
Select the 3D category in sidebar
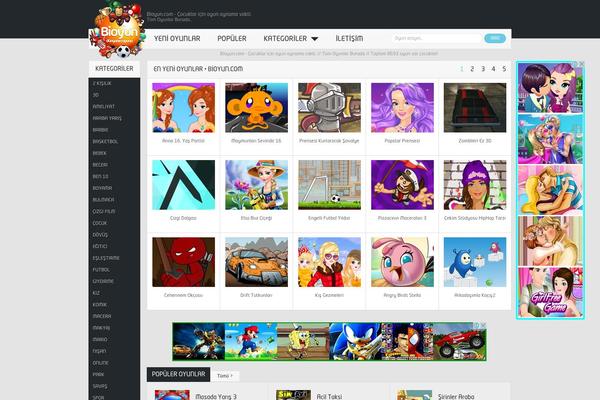(x=96, y=95)
